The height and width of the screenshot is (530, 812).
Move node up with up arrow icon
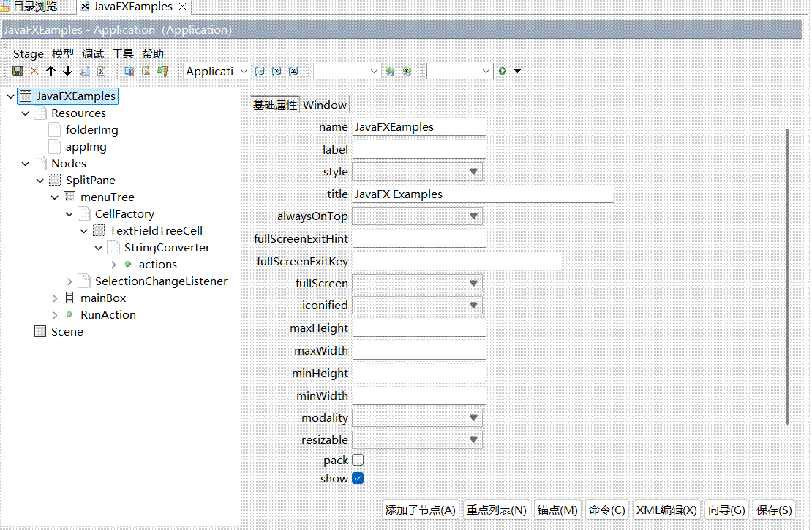pyautogui.click(x=50, y=72)
